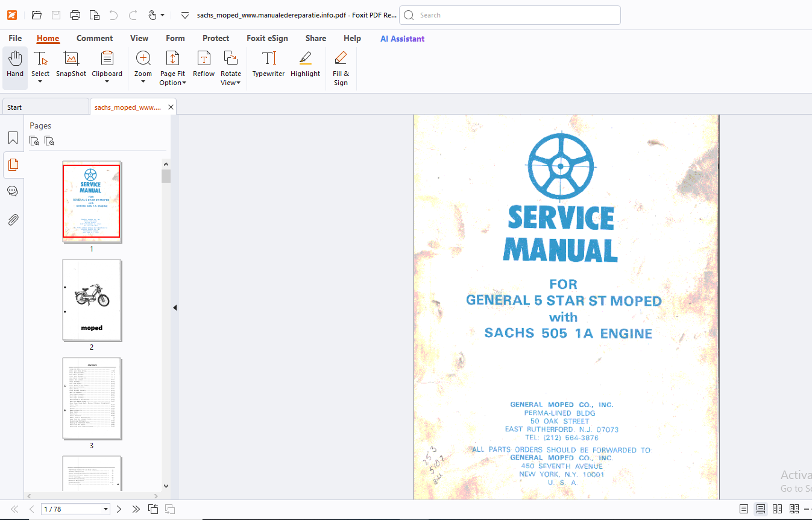Open the page number dropdown
This screenshot has width=812, height=520.
106,509
